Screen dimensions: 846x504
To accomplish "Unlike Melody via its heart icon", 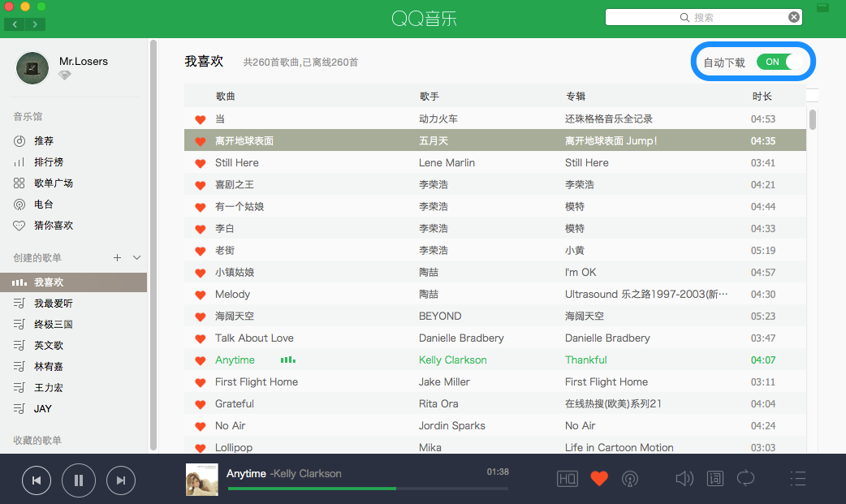I will pyautogui.click(x=201, y=295).
